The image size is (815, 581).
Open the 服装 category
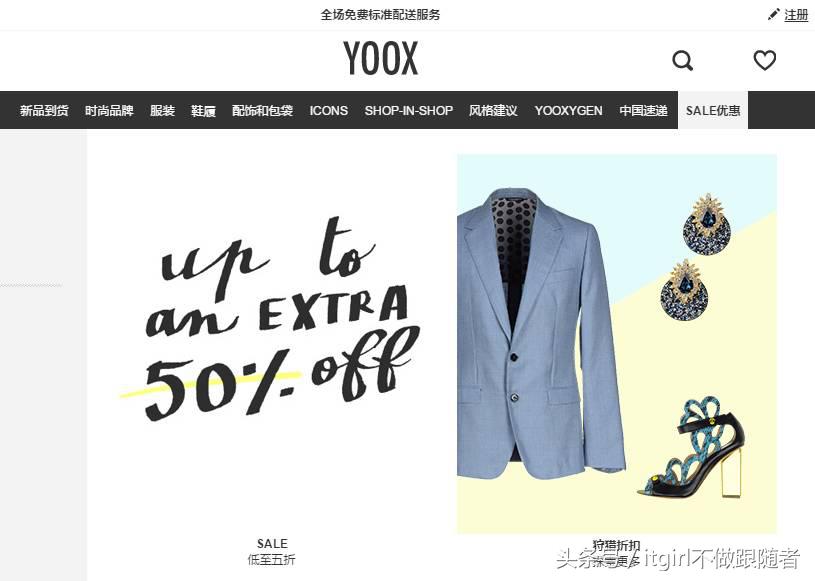pyautogui.click(x=162, y=111)
